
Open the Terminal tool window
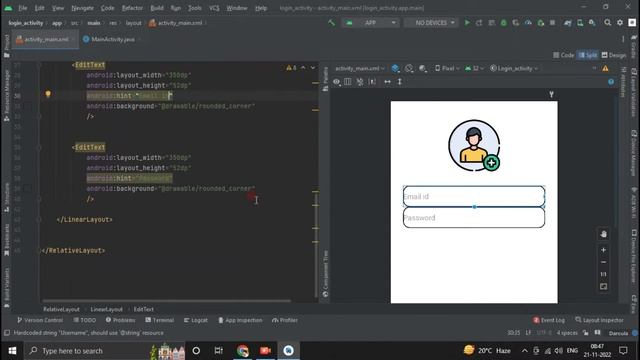160,320
